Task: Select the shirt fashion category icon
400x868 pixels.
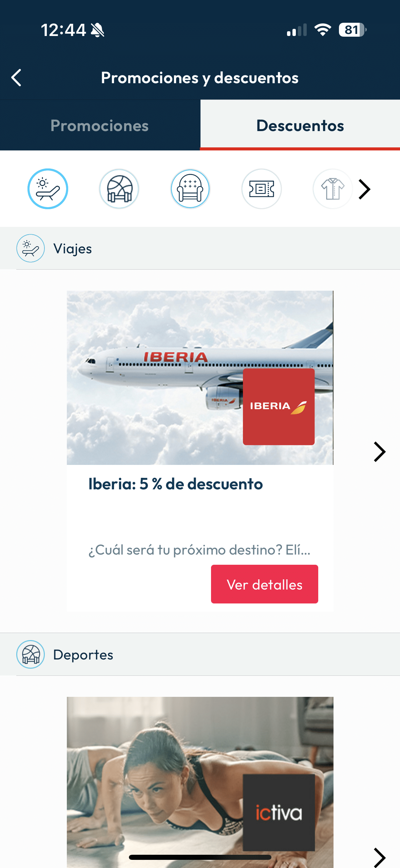Action: pyautogui.click(x=332, y=189)
